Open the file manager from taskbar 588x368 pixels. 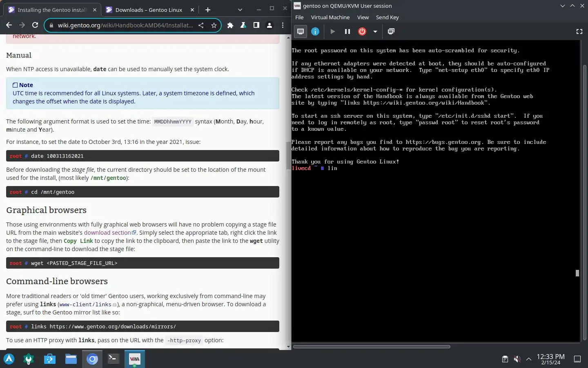pyautogui.click(x=71, y=359)
